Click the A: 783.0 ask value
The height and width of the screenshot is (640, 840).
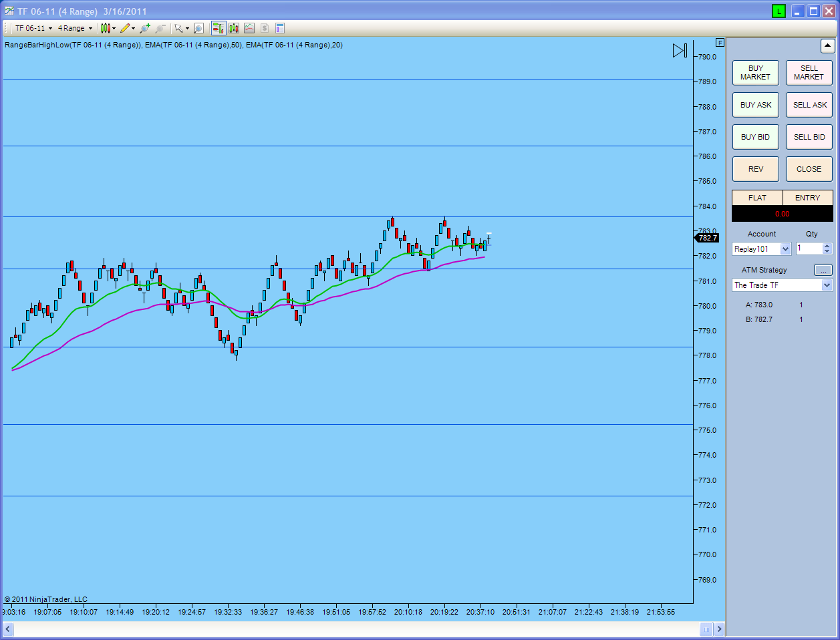pos(759,305)
